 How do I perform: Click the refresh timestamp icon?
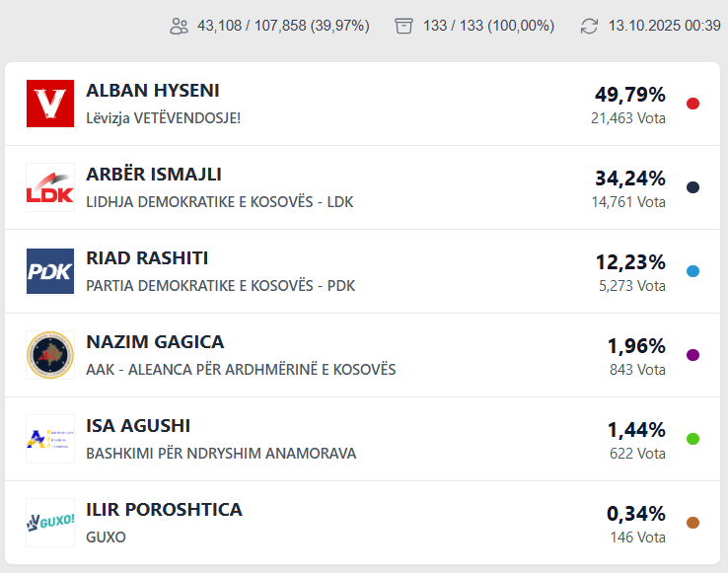pos(589,26)
